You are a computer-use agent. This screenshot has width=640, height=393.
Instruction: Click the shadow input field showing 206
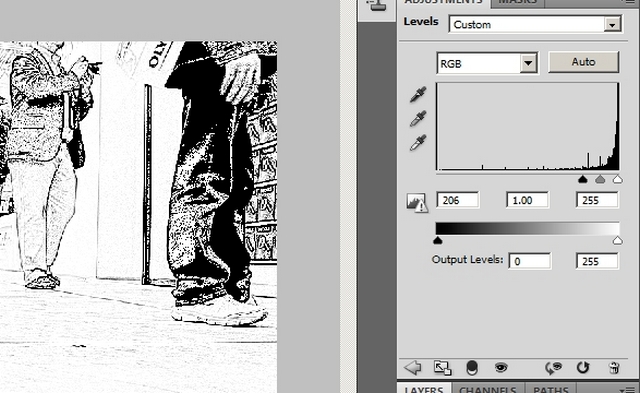pos(458,200)
